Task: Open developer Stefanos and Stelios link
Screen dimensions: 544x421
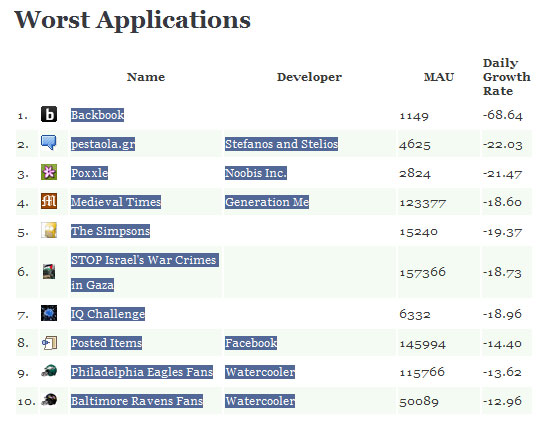Action: (281, 144)
